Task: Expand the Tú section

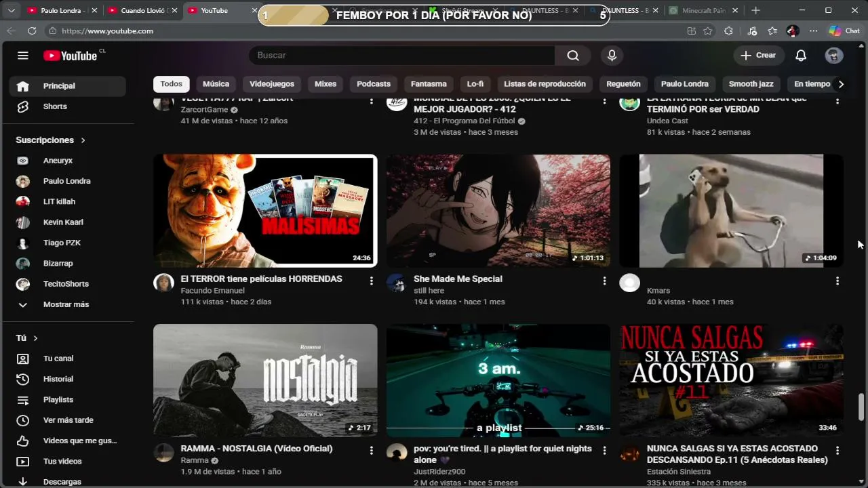Action: [27, 338]
